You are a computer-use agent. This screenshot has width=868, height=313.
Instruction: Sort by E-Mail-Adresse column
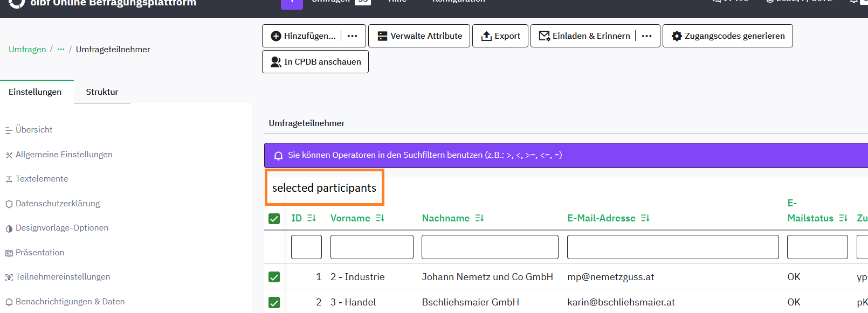click(x=609, y=218)
